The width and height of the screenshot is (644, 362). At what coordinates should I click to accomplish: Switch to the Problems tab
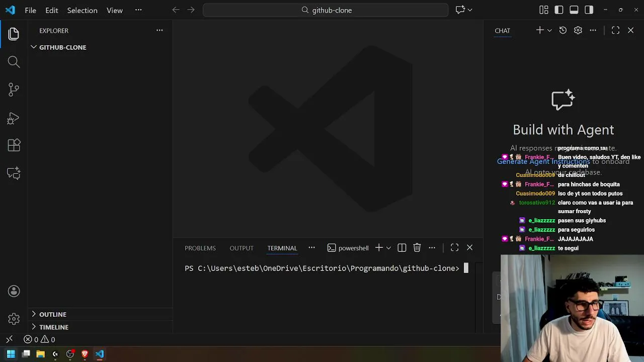(x=200, y=248)
